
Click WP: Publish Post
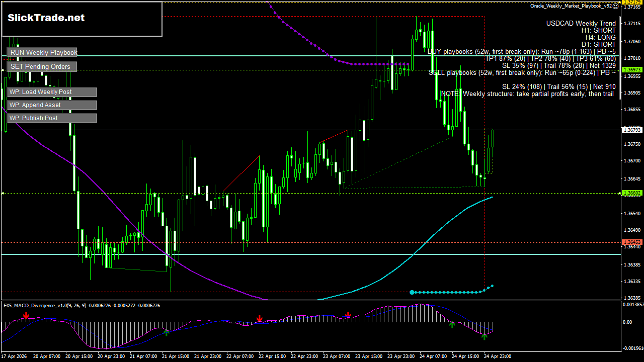pos(52,118)
